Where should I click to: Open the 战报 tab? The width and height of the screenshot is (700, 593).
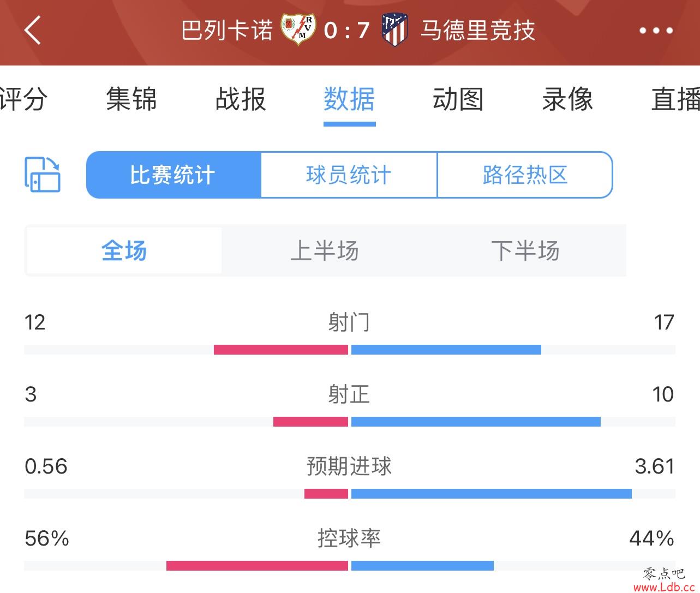coord(241,99)
